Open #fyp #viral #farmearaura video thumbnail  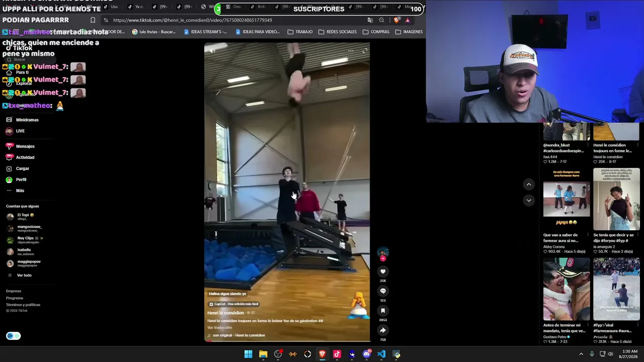pos(616,289)
